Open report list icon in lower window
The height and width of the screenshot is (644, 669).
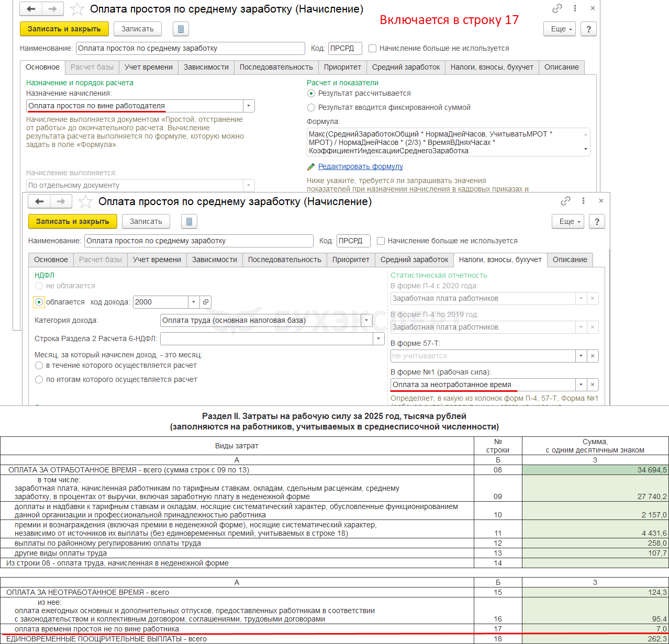point(189,221)
